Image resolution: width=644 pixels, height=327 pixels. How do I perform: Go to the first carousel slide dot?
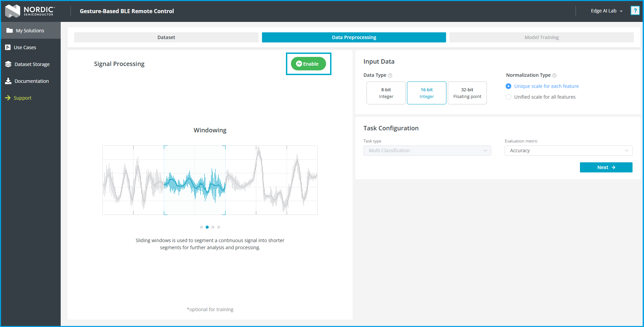coord(201,227)
